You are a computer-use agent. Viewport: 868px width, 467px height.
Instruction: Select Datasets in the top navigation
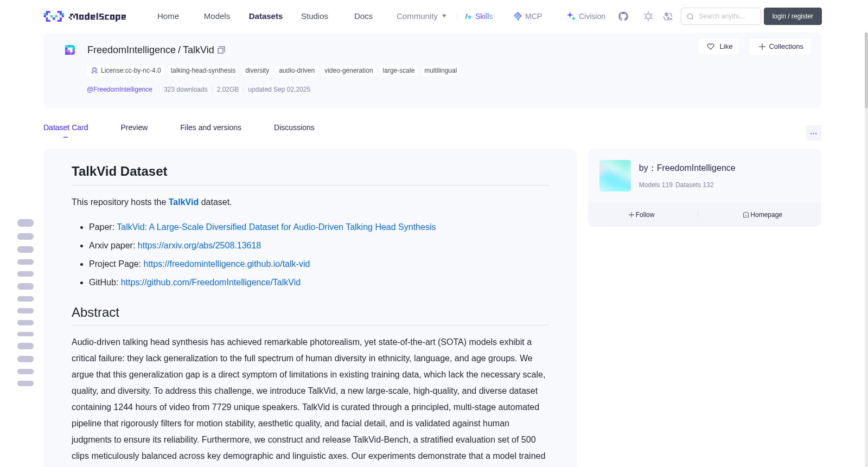[266, 16]
